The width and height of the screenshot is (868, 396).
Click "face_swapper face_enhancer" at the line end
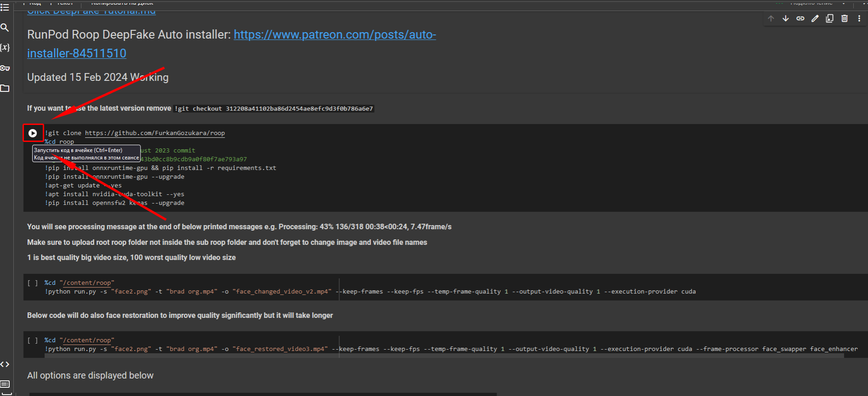(810, 349)
